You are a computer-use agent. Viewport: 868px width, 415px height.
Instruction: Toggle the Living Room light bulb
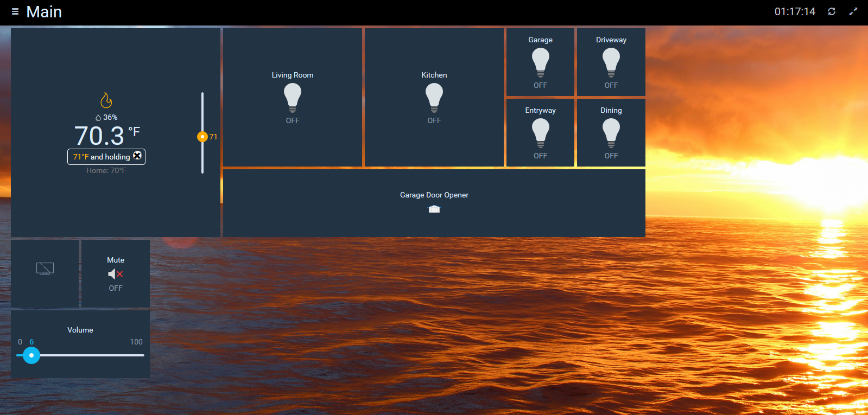[x=293, y=98]
